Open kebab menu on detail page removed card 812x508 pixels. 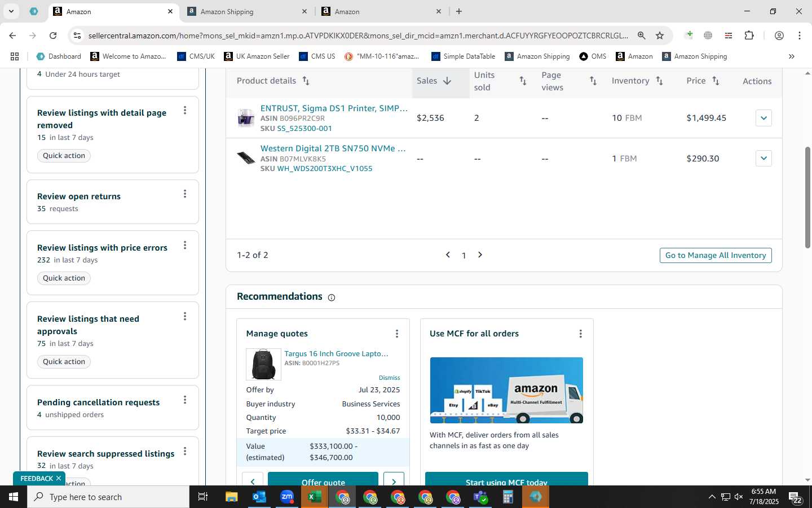(185, 111)
